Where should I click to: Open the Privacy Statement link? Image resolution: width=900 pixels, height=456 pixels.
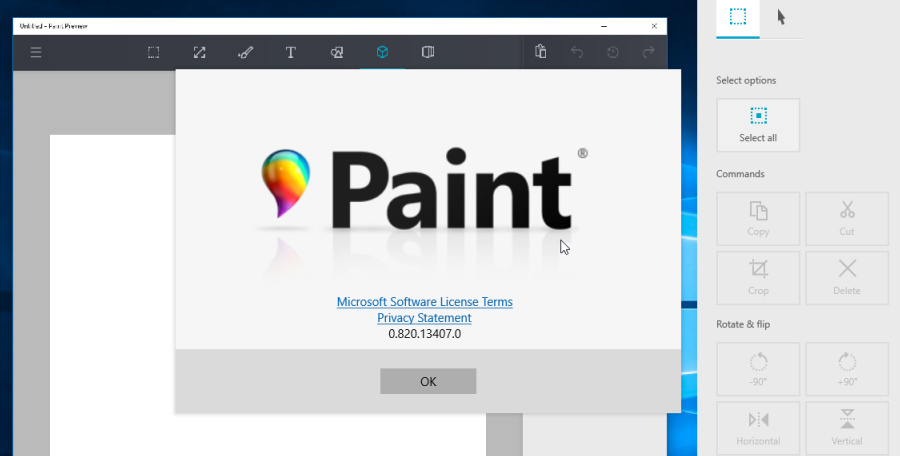(x=424, y=318)
